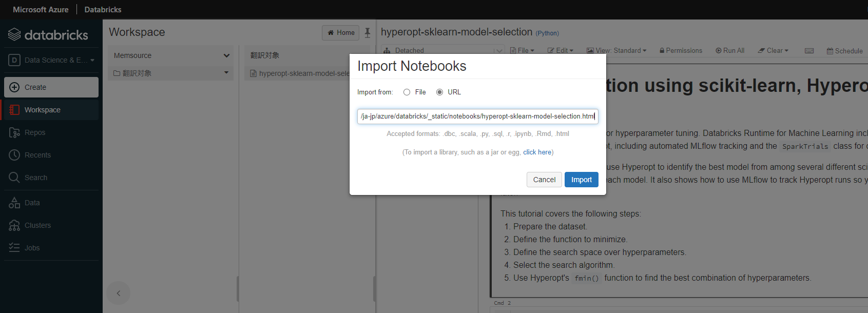Click the Home button in Workspace panel

coord(341,33)
